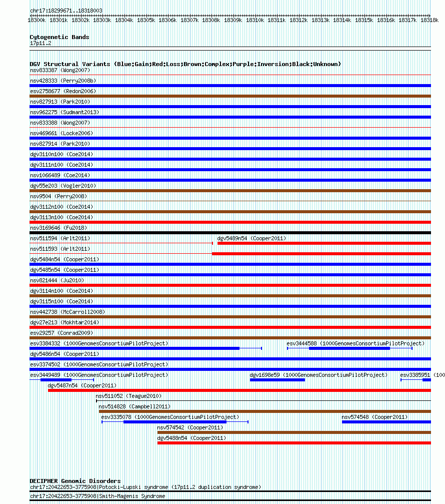
Task: Click the esv3385951 variant label
Action: click(422, 375)
